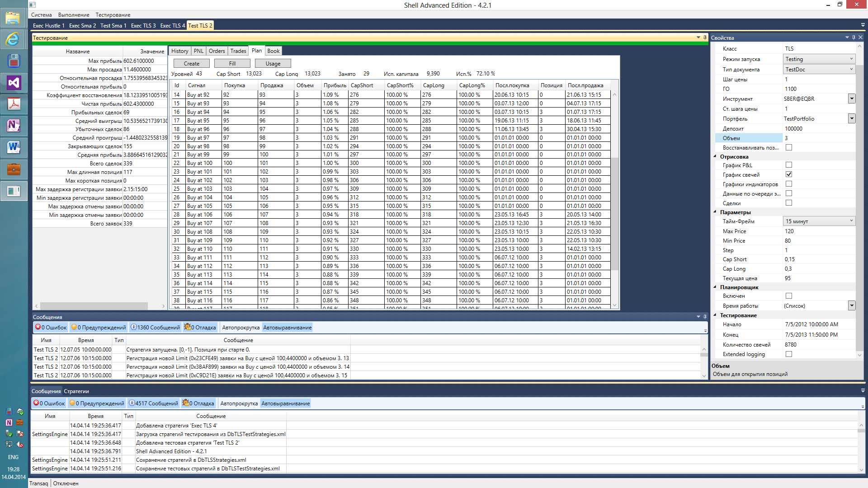Switch to Стратегии tab in bottom panel
Image resolution: width=868 pixels, height=488 pixels.
76,391
